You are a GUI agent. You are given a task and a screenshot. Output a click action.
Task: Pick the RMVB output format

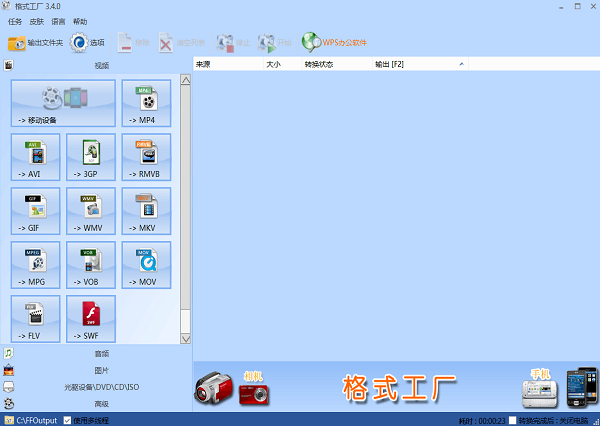coord(146,157)
